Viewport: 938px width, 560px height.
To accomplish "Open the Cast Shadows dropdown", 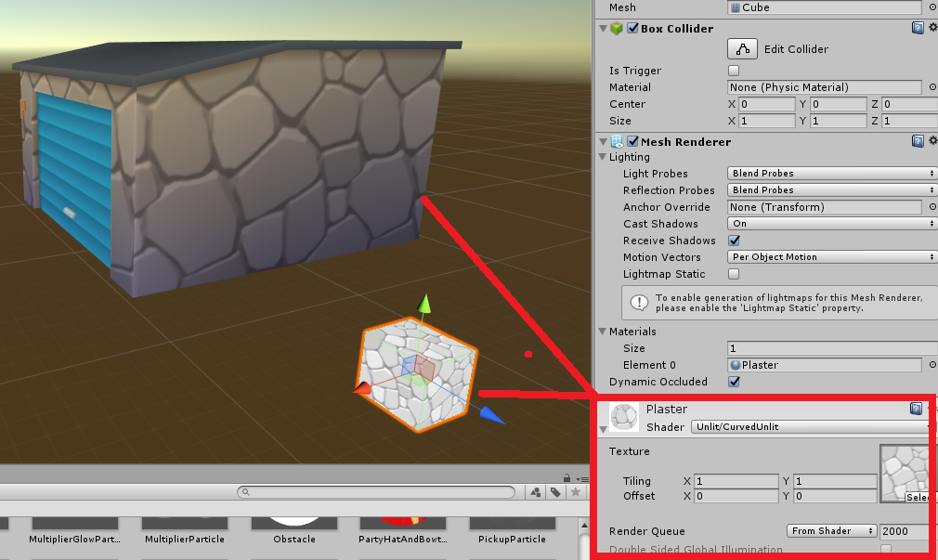I will pyautogui.click(x=830, y=223).
